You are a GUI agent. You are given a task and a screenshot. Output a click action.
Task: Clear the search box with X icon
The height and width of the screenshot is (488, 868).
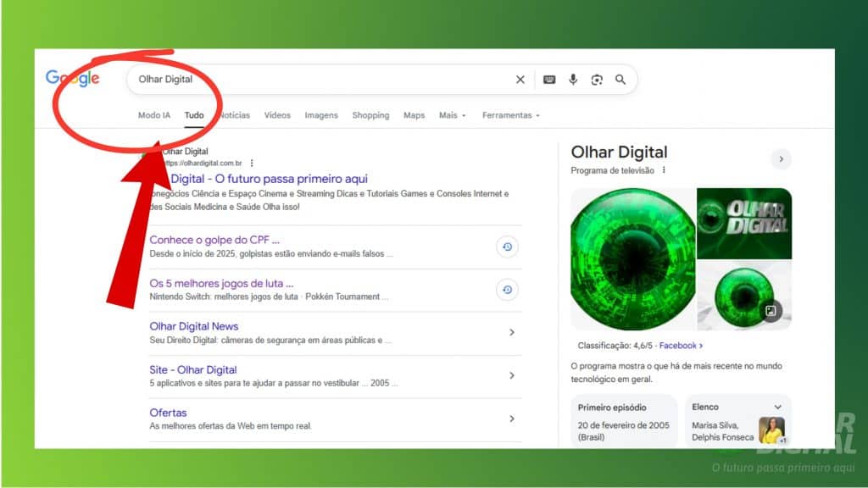(x=520, y=80)
